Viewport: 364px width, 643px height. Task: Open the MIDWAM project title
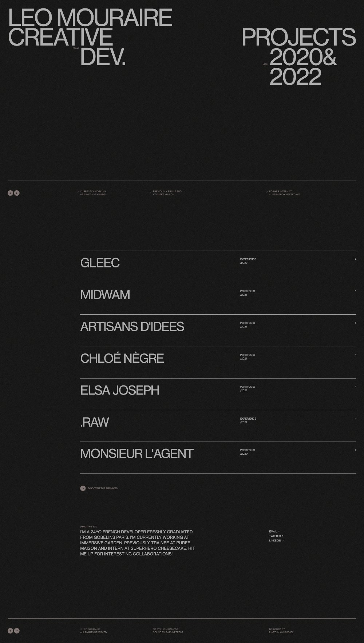tap(105, 295)
